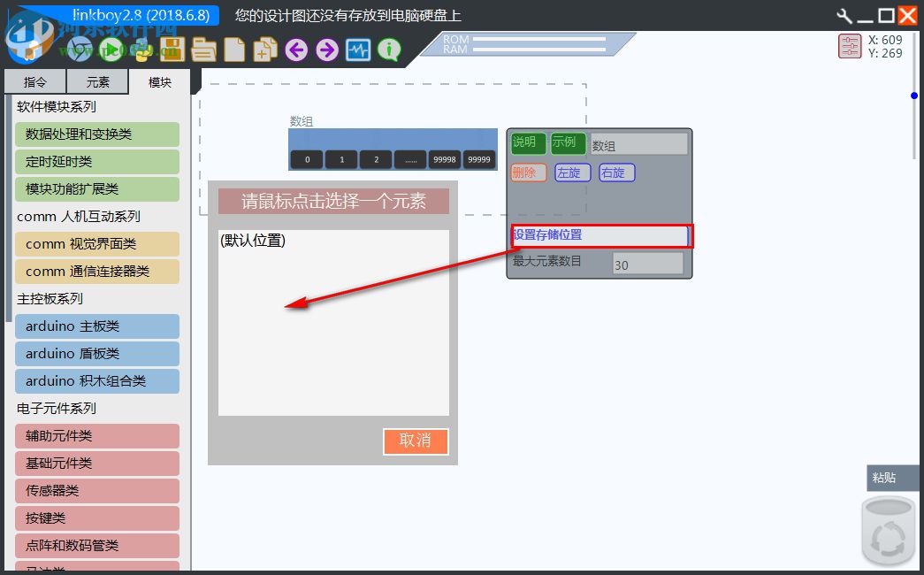The width and height of the screenshot is (924, 575).
Task: Undo with the purple left arrow icon
Action: [x=295, y=50]
